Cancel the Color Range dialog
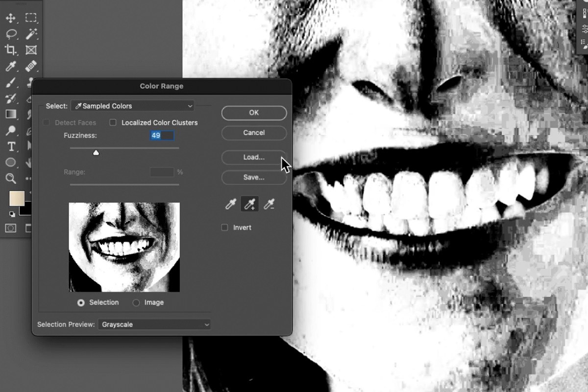This screenshot has width=588, height=392. coord(254,133)
